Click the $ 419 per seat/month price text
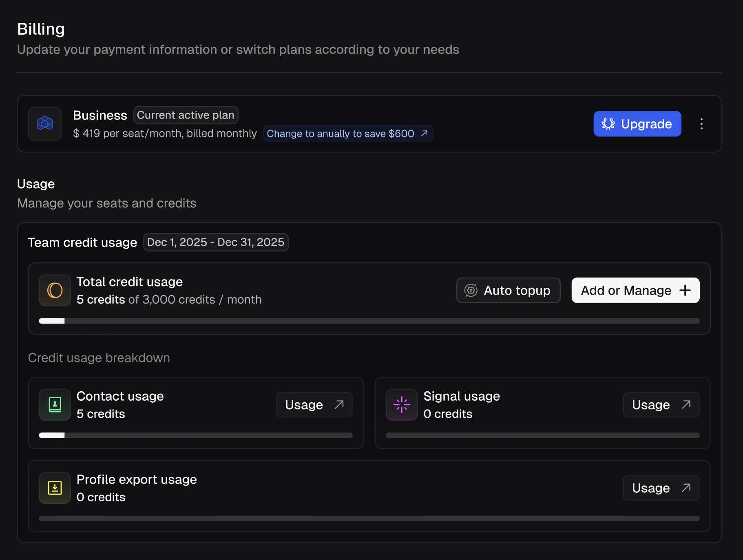Screen dimensions: 743x560 point(165,133)
